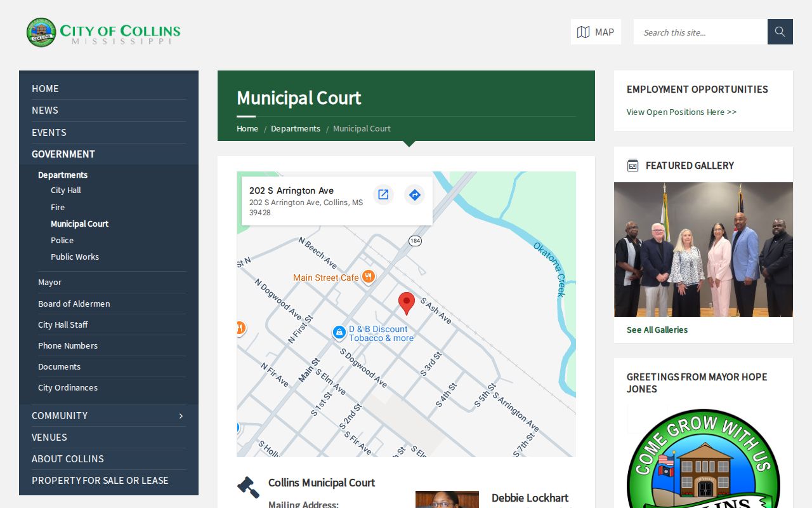Open the Police department link
The height and width of the screenshot is (508, 812).
coord(62,240)
